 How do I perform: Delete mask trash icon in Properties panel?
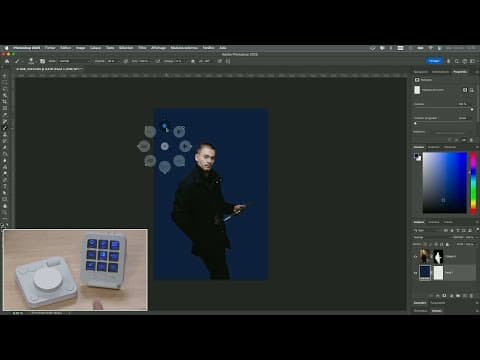[471, 140]
